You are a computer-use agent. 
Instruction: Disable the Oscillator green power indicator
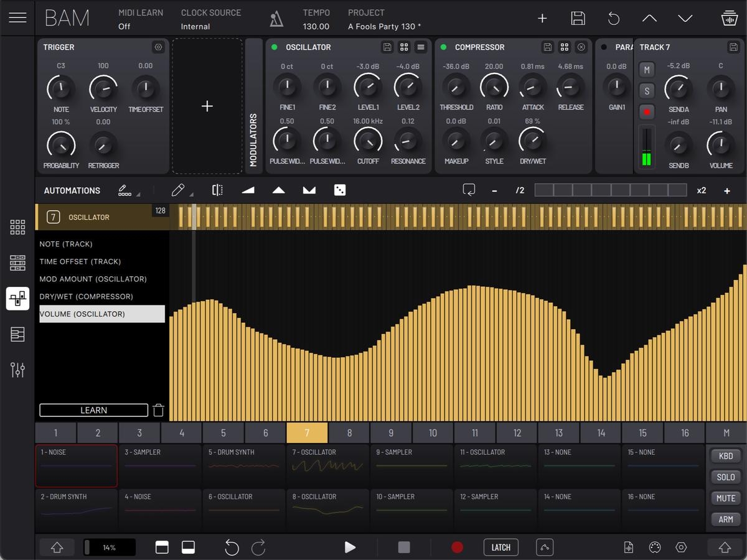coord(275,47)
